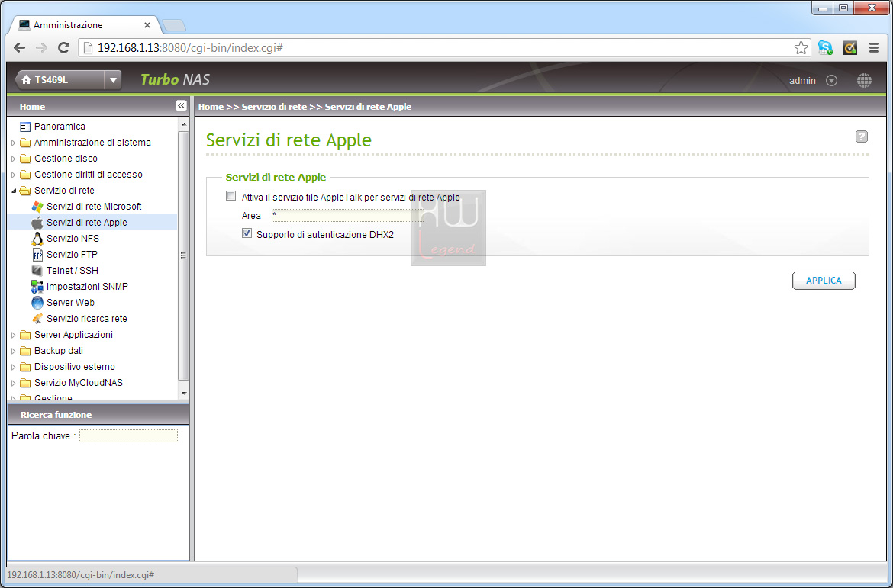Expand Amministrazione di sistema tree node

click(x=14, y=143)
